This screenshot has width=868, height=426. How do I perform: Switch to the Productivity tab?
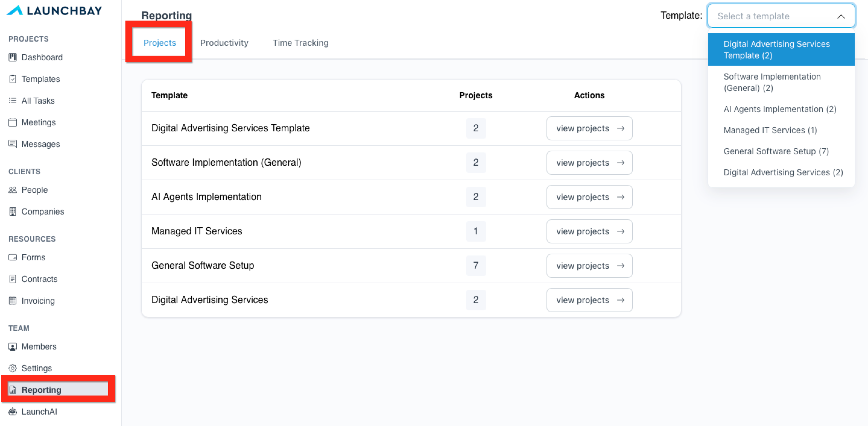224,43
